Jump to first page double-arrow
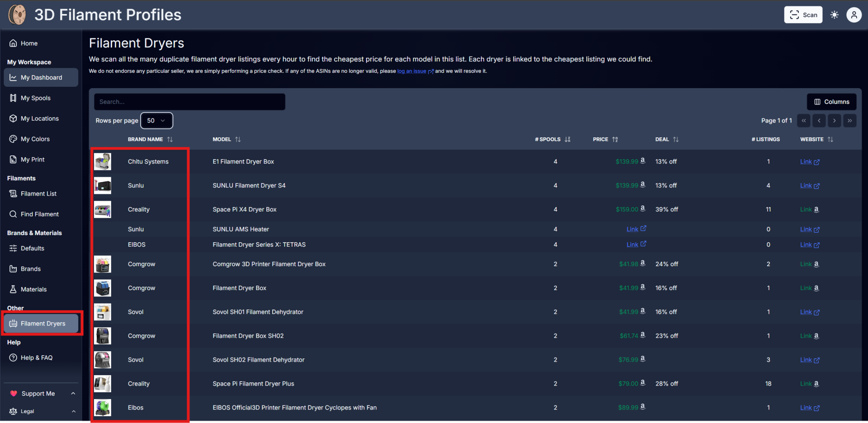868x423 pixels. [x=803, y=121]
